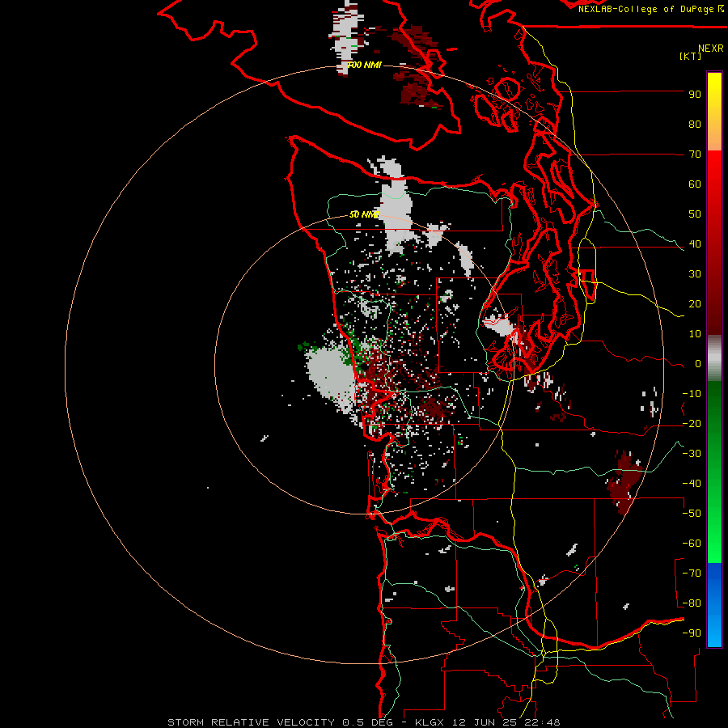728x728 pixels.
Task: Click the 40 knot scale value
Action: pyautogui.click(x=695, y=244)
